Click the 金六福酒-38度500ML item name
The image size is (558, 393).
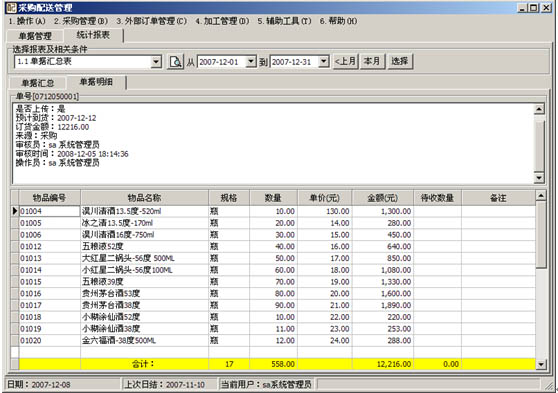(119, 341)
